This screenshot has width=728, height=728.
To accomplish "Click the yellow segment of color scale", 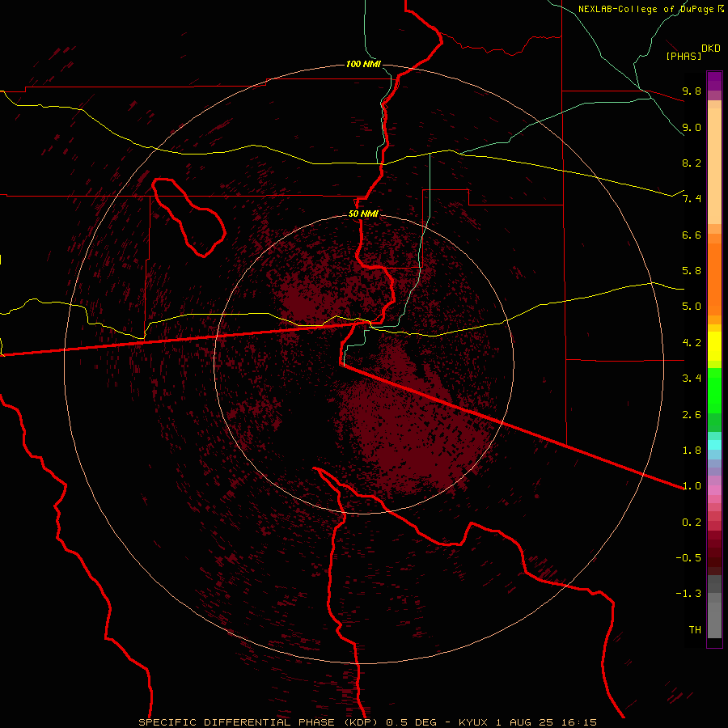I will coord(714,346).
